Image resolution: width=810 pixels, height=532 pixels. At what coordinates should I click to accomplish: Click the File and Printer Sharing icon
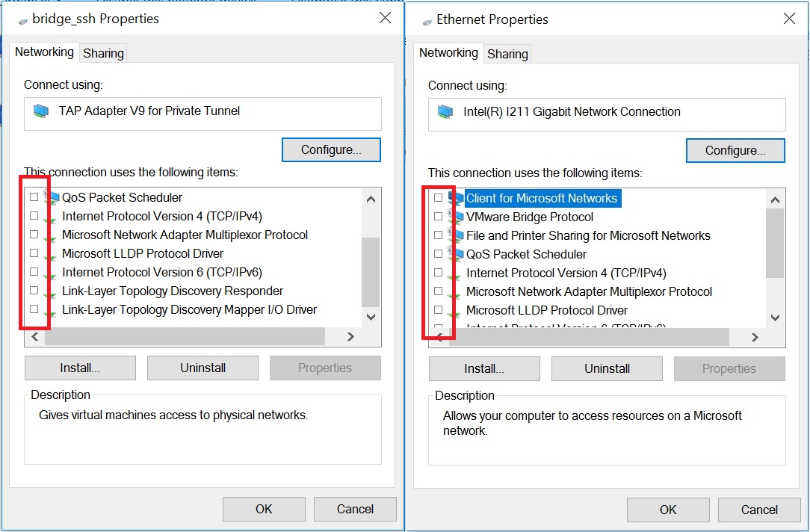455,235
